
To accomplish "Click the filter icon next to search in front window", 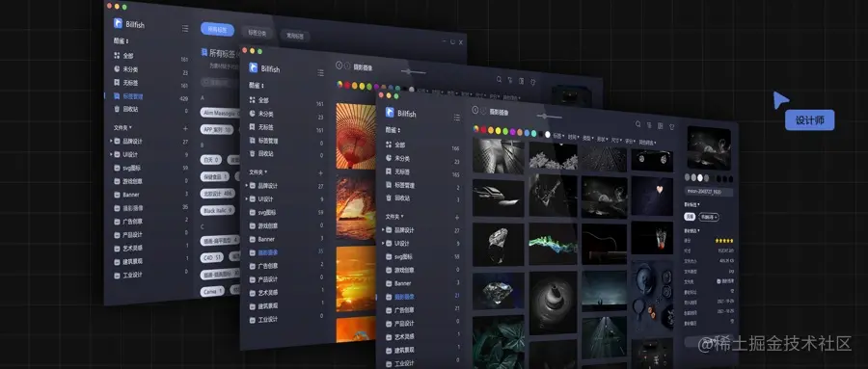I will 649,125.
